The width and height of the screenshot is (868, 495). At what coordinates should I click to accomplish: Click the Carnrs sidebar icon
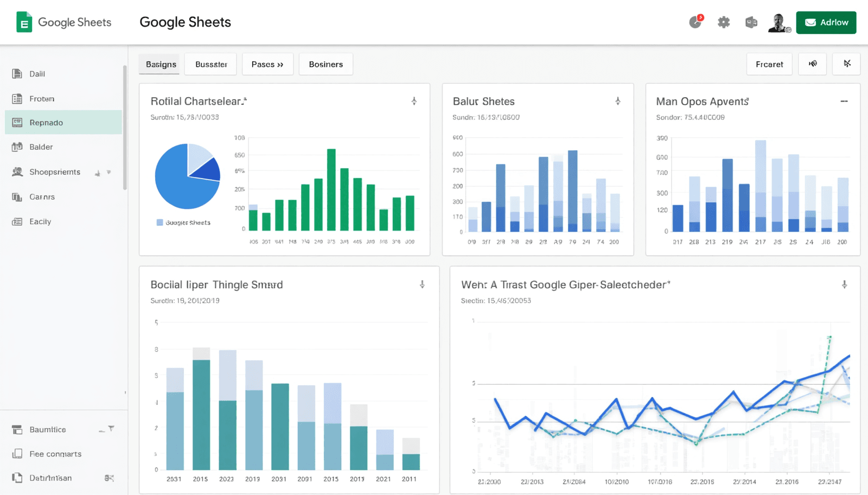[17, 197]
